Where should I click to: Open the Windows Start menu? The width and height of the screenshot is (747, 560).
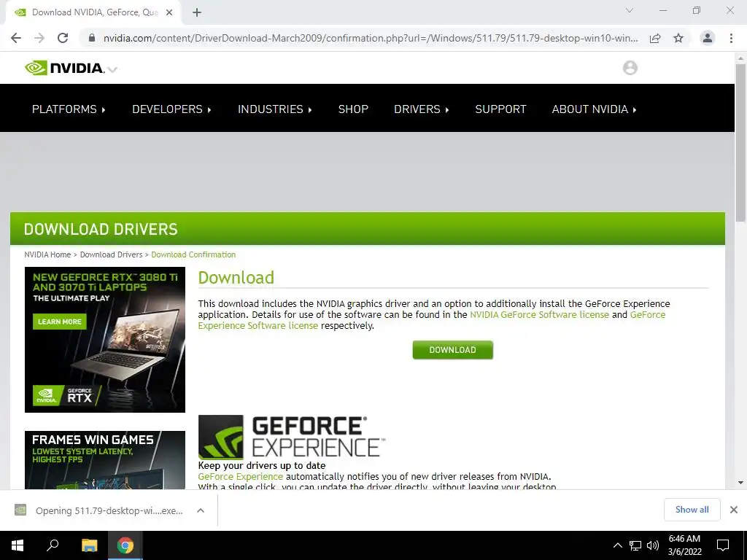tap(18, 545)
